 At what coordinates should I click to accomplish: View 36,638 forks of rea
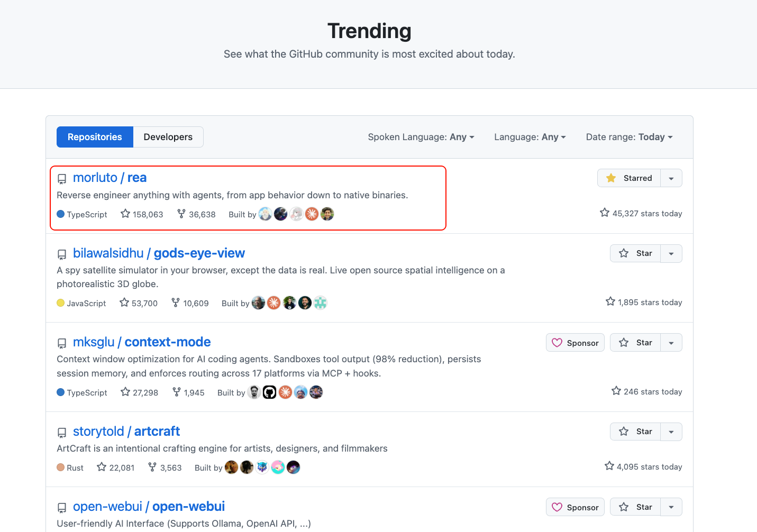196,214
